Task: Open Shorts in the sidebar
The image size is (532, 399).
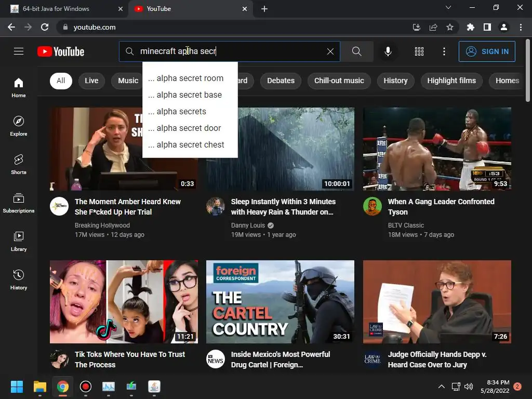Action: pos(19,165)
